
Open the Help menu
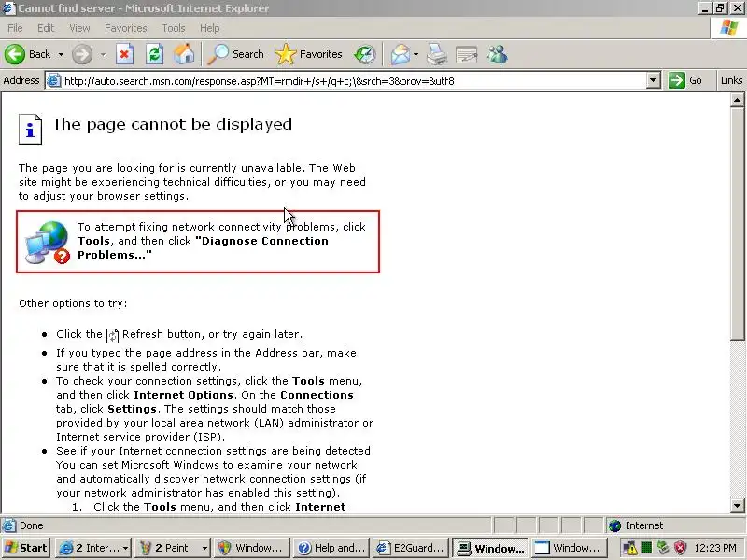209,28
